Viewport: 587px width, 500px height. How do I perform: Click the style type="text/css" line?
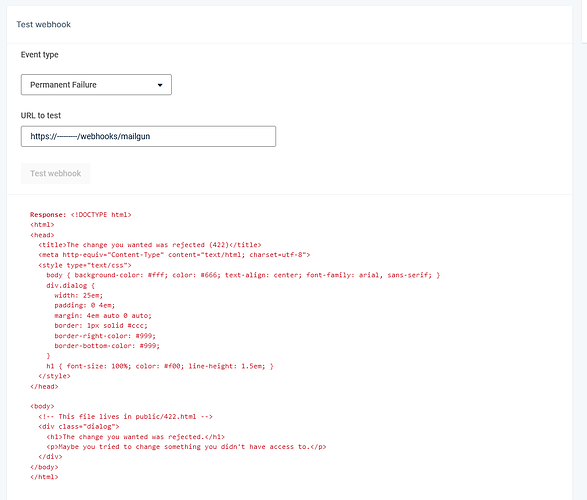pyautogui.click(x=85, y=265)
